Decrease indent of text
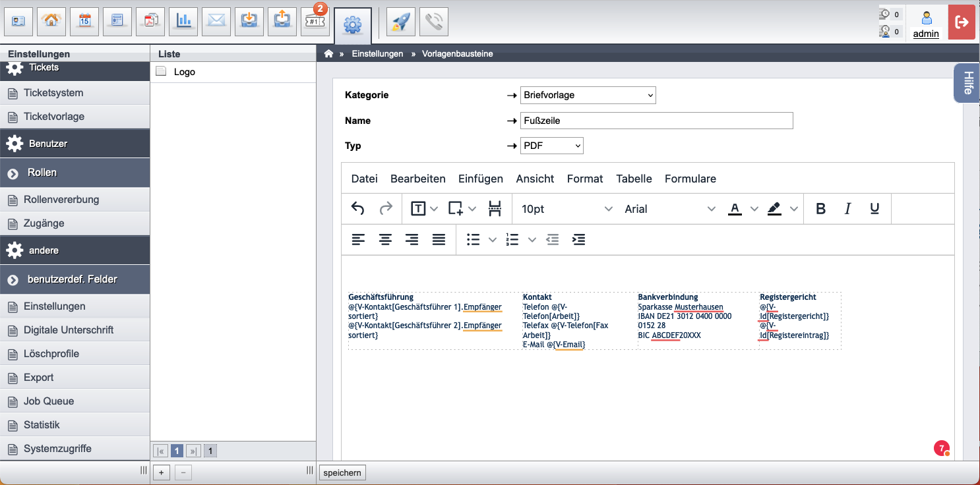The width and height of the screenshot is (980, 485). click(x=553, y=240)
